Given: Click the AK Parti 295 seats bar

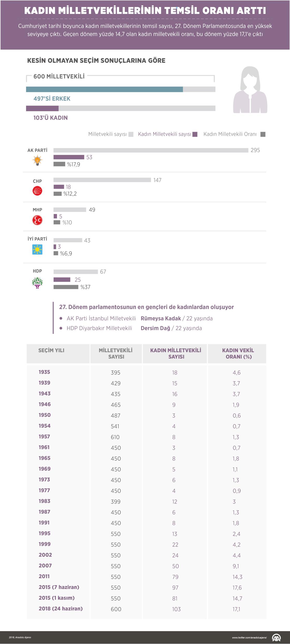Looking at the screenshot, I should pyautogui.click(x=151, y=150).
